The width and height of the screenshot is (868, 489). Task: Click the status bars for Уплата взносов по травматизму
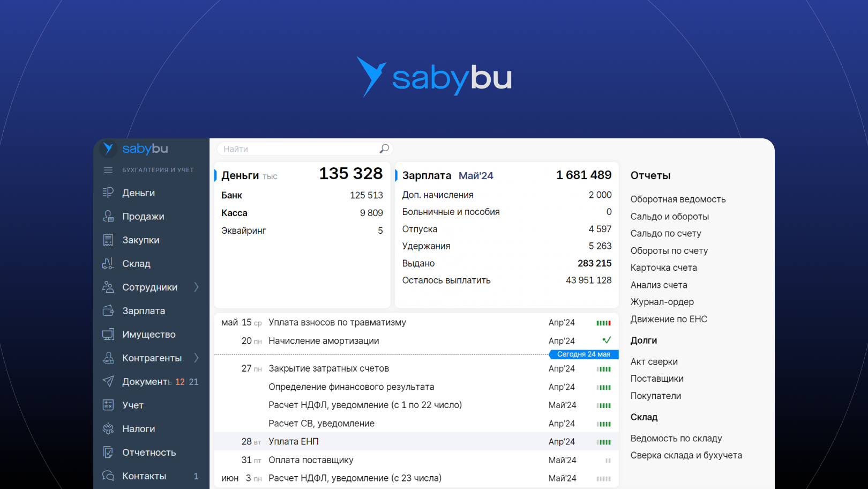click(604, 323)
